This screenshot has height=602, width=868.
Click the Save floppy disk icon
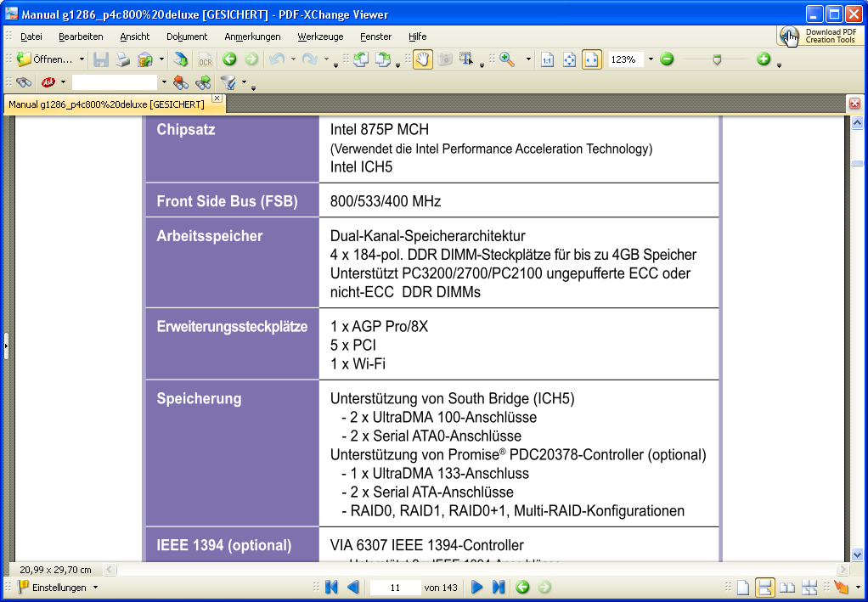[x=101, y=59]
